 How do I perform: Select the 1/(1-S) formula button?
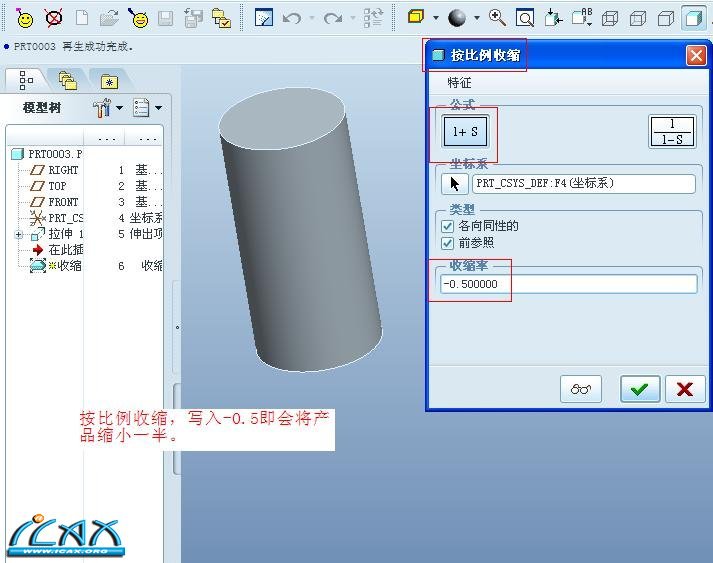(x=672, y=131)
